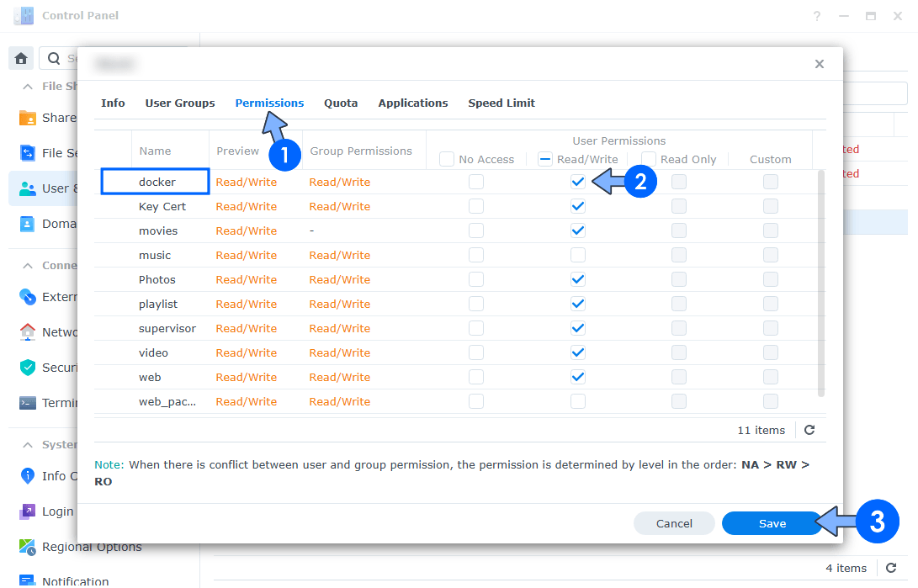Open File Services sidebar icon

pyautogui.click(x=28, y=153)
